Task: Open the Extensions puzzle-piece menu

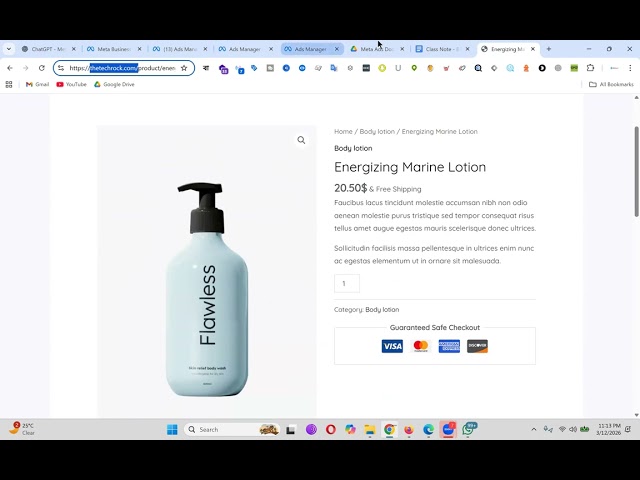Action: pos(590,68)
